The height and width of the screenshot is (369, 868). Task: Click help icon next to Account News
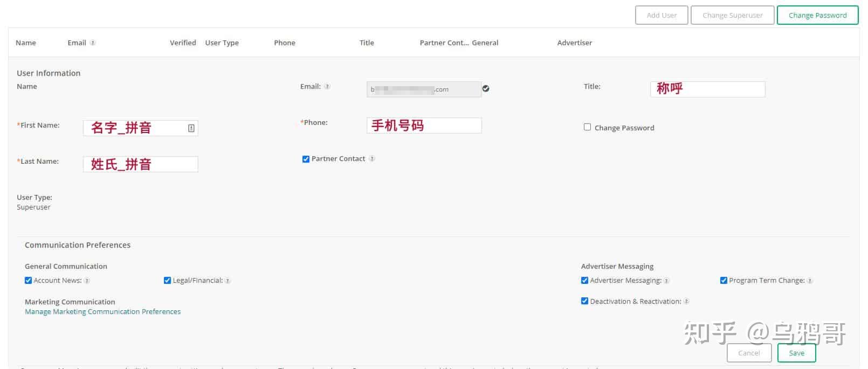click(87, 281)
